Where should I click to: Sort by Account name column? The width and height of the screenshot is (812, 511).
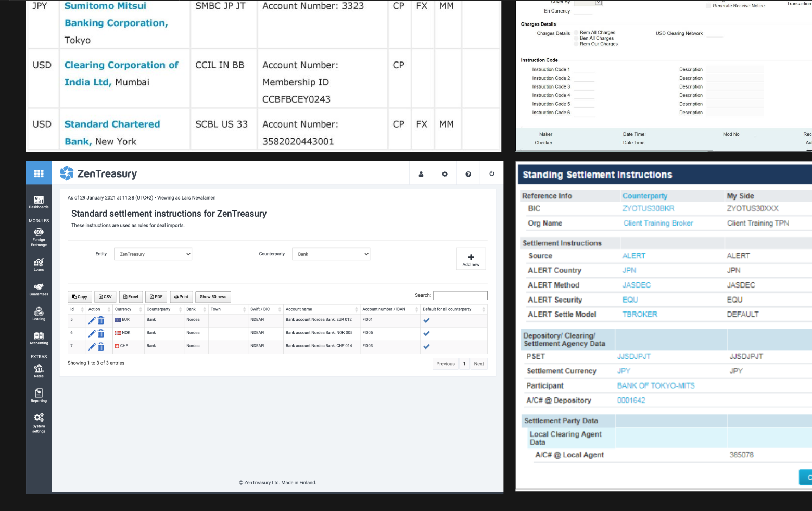pos(321,309)
